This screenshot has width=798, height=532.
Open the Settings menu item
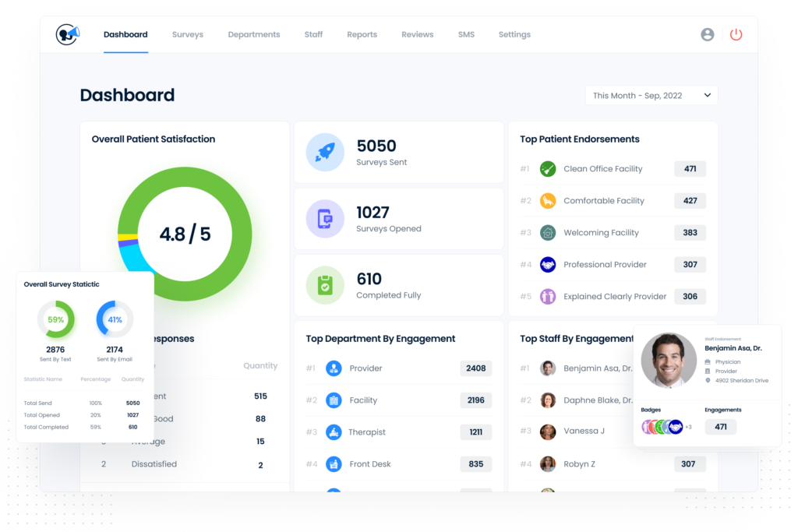click(x=514, y=34)
